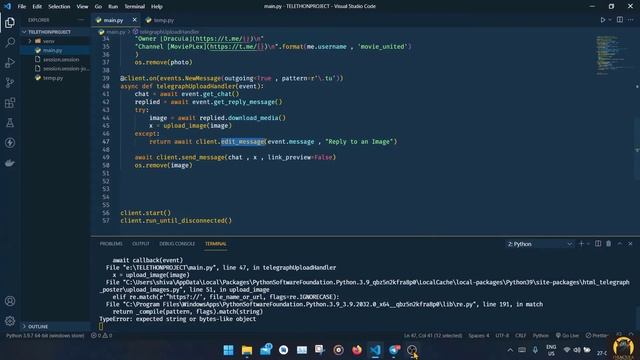Open session.session file in explorer
The image size is (640, 360).
(55, 60)
